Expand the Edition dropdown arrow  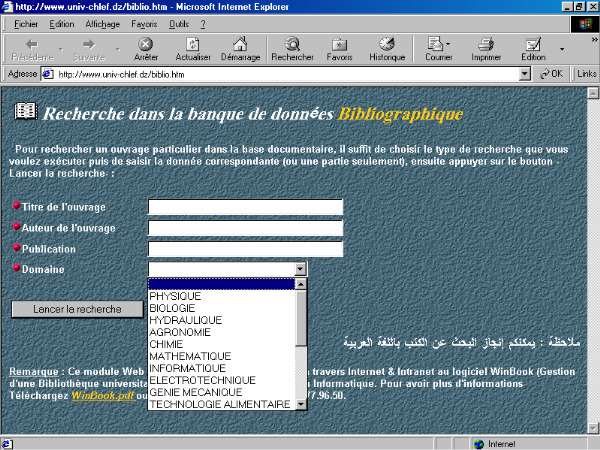562,49
